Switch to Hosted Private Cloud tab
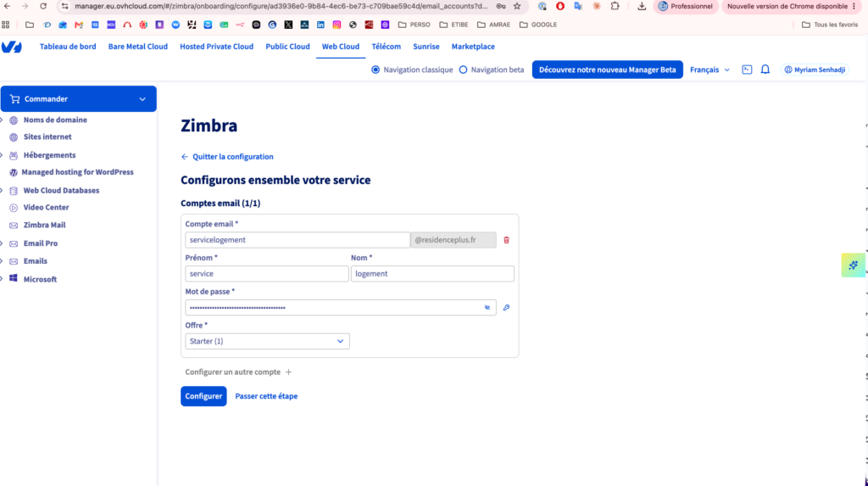 point(216,47)
